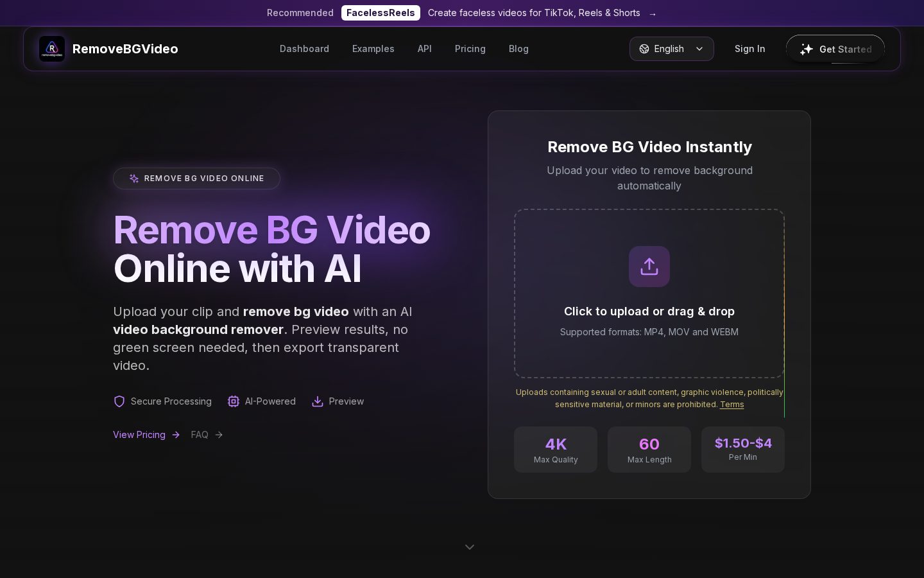Screen dimensions: 924x578
Task: Go to the Examples page
Action: point(373,49)
